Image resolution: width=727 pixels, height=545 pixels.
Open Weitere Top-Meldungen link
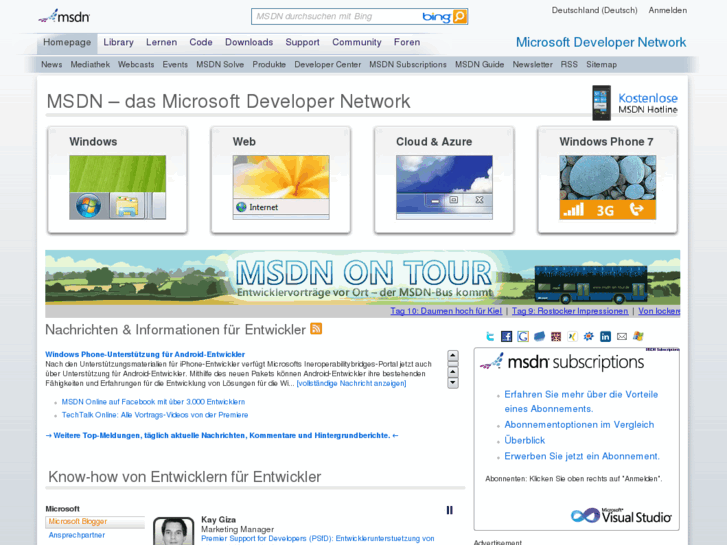tap(222, 435)
